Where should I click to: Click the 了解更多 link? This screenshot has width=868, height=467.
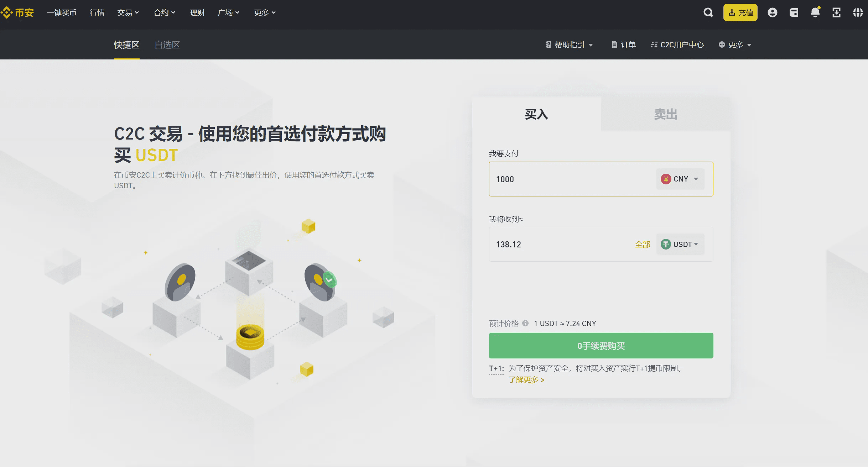tap(527, 380)
